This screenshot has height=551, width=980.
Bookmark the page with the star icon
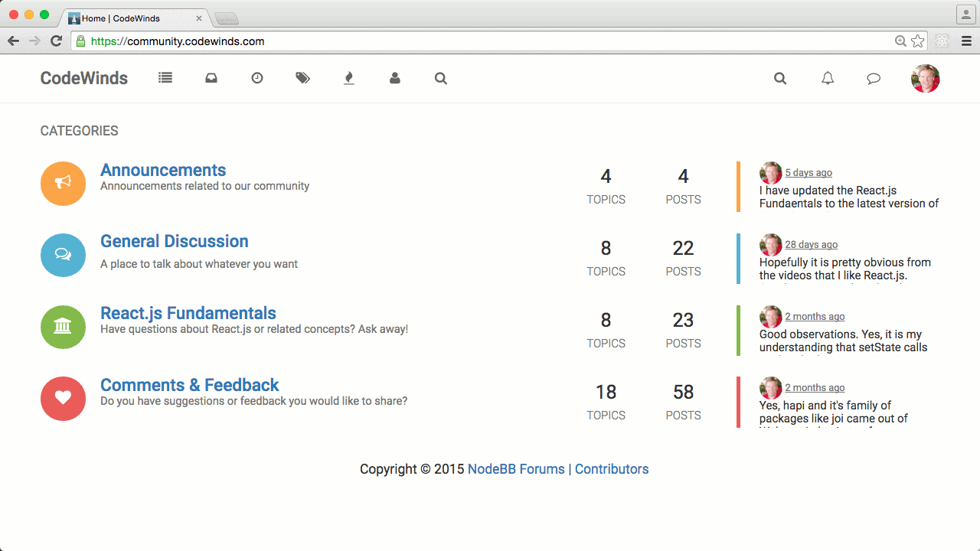click(x=918, y=41)
